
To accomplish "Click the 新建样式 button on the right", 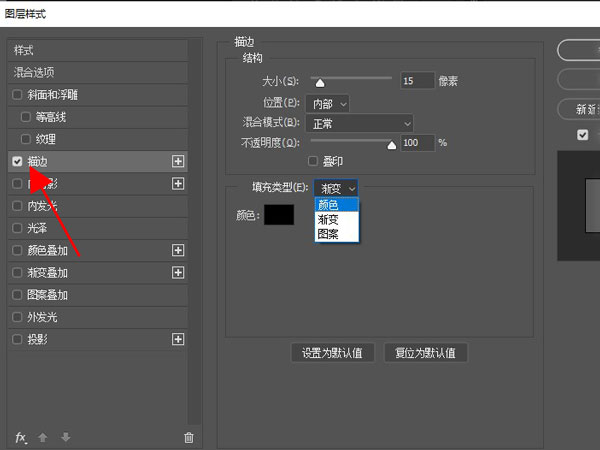I will click(x=579, y=109).
